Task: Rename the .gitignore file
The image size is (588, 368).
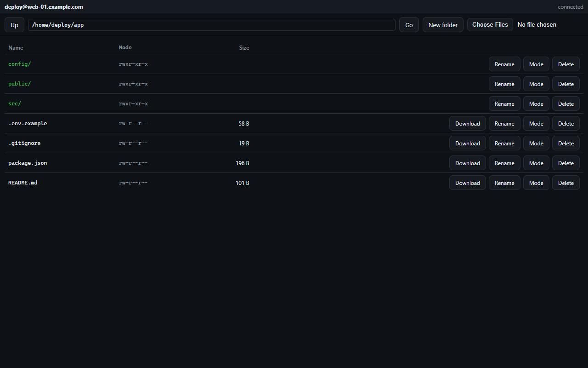Action: [504, 144]
